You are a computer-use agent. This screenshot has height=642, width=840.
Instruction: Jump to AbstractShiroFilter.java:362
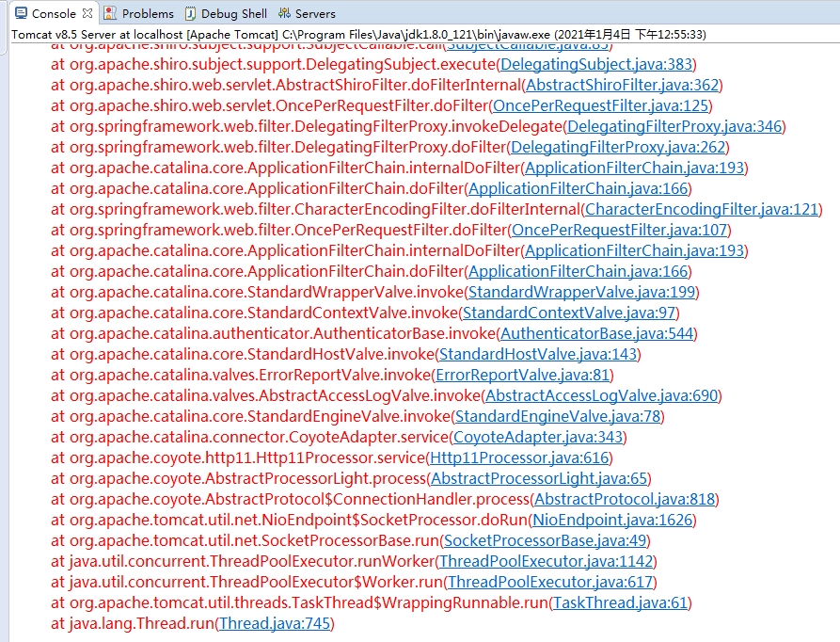click(x=623, y=86)
